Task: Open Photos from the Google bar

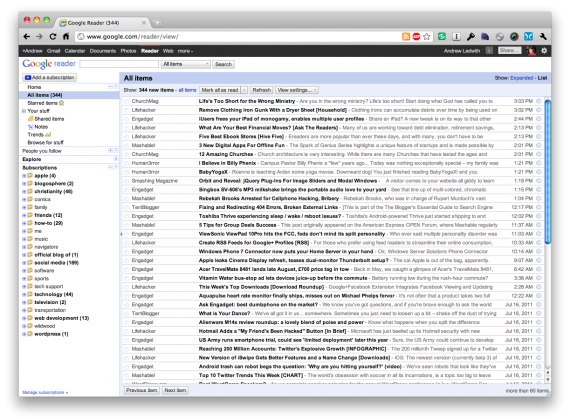Action: (x=128, y=51)
